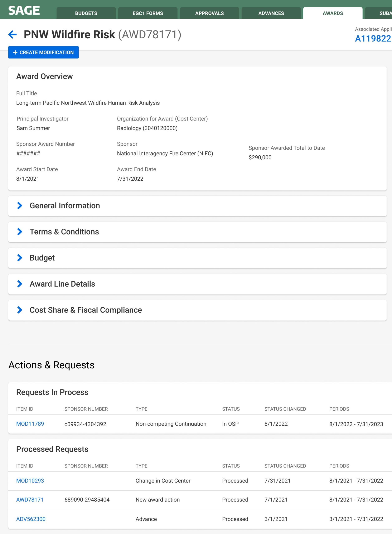Click Create Modification button
Viewport: 392px width, 534px height.
[x=43, y=52]
